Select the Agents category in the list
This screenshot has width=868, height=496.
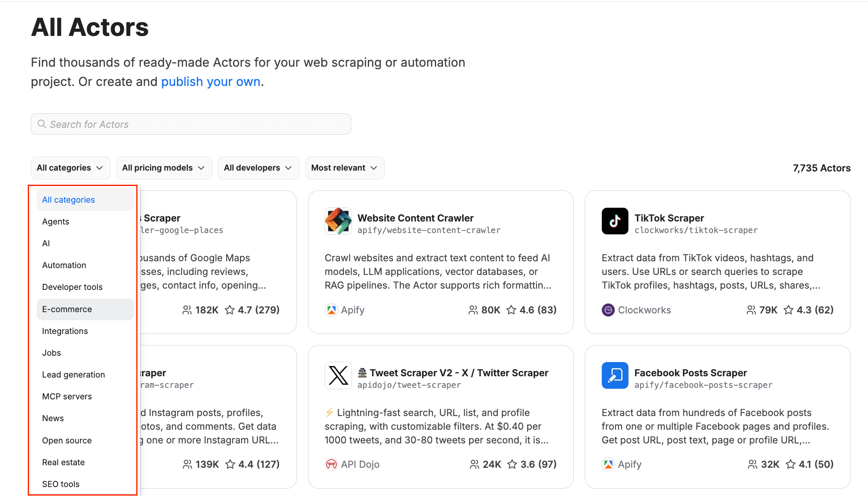(x=56, y=221)
